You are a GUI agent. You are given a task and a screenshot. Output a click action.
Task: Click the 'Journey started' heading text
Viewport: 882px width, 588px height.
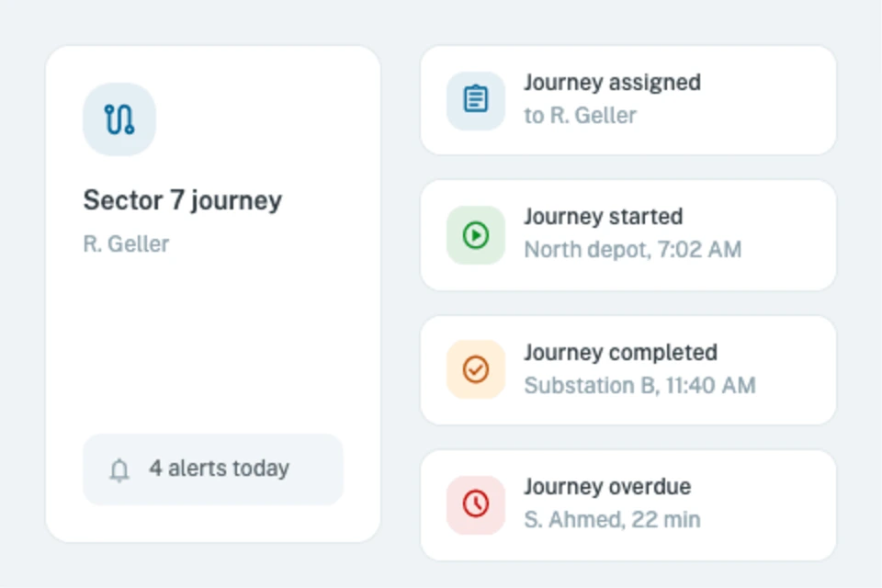click(x=603, y=217)
